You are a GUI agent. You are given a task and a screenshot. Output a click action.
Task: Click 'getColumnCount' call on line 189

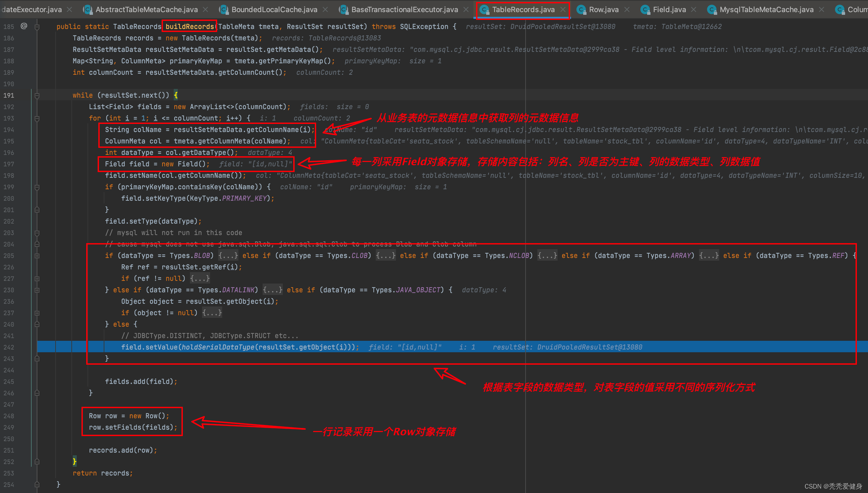pyautogui.click(x=246, y=72)
